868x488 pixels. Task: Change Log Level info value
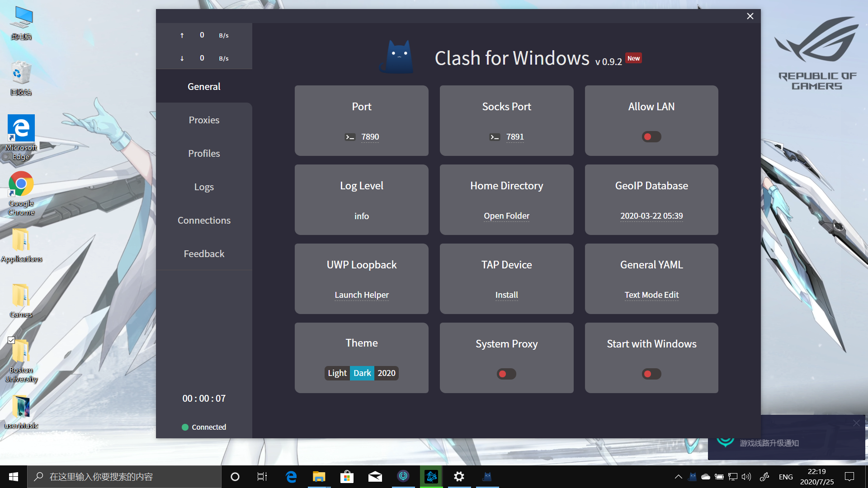(362, 216)
